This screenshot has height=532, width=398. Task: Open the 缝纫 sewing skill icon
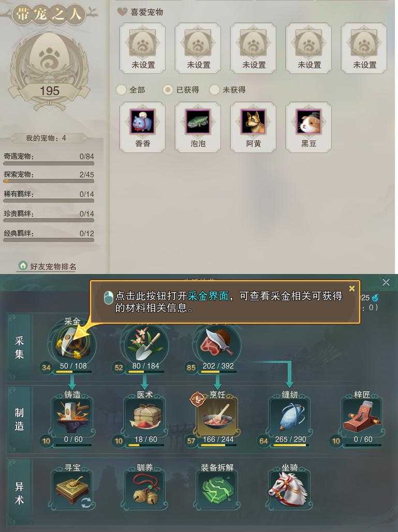tap(290, 418)
